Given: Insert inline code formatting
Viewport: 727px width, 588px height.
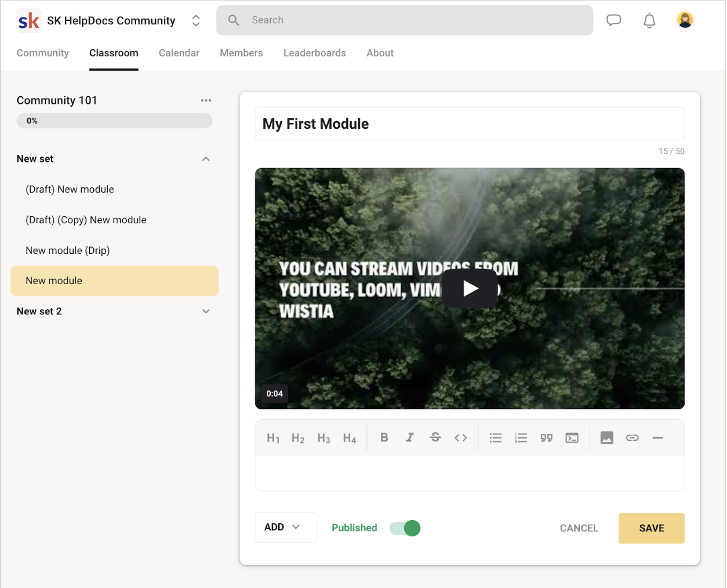Looking at the screenshot, I should click(x=461, y=438).
